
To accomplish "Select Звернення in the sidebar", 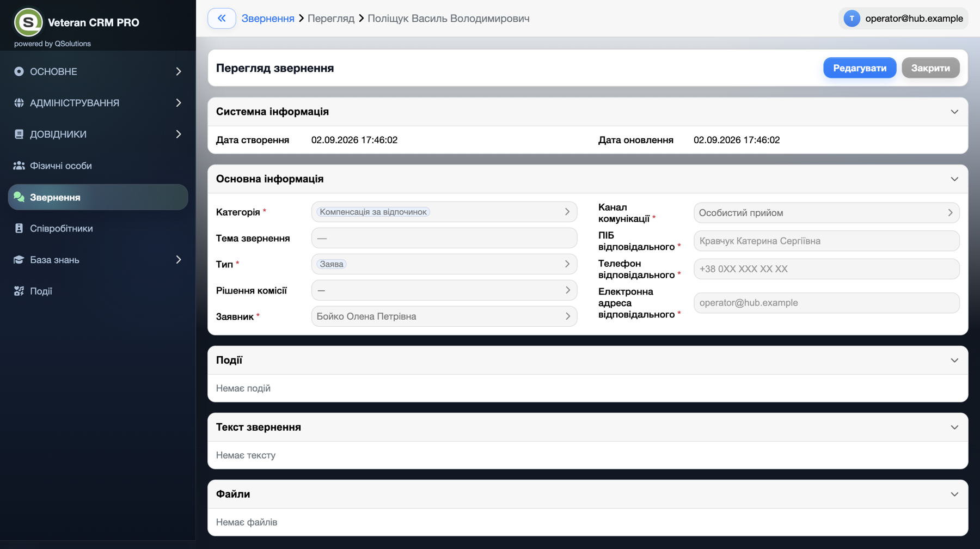I will pos(98,197).
